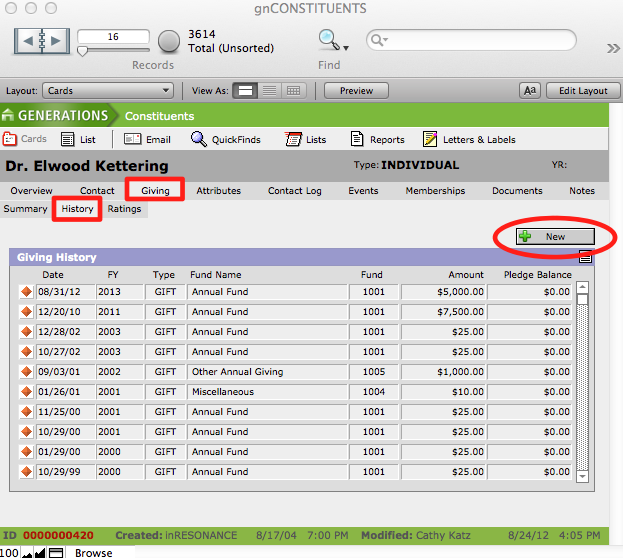Click the New gift button
This screenshot has height=558, width=623.
555,236
